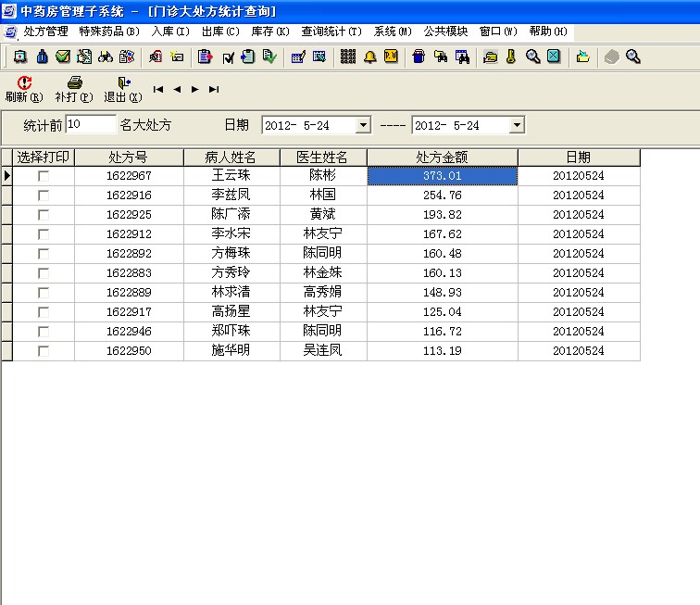Screen dimensions: 700x605
Task: Click the document with colored dots icon
Action: click(x=127, y=57)
